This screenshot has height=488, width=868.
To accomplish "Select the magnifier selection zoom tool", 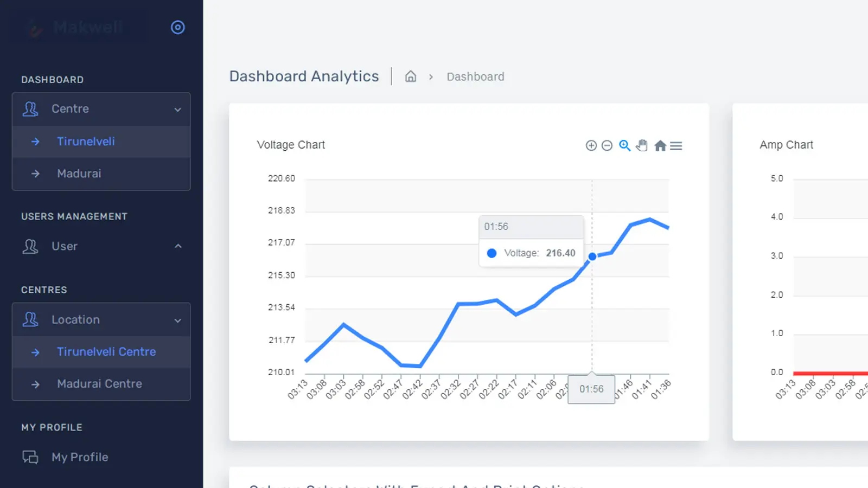I will click(x=624, y=145).
